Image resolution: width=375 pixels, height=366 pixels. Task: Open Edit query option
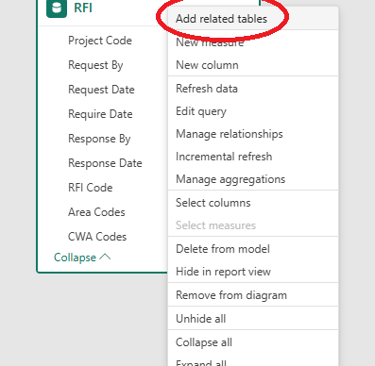[x=201, y=111]
